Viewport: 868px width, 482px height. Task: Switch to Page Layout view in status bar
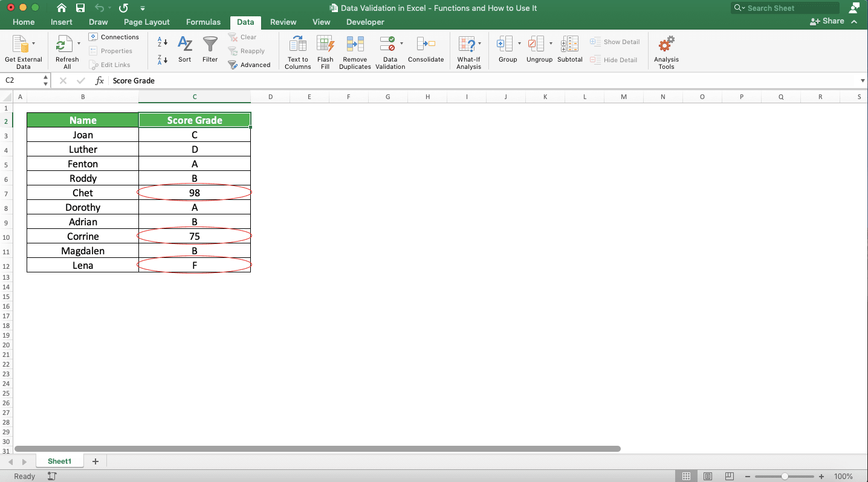[708, 476]
